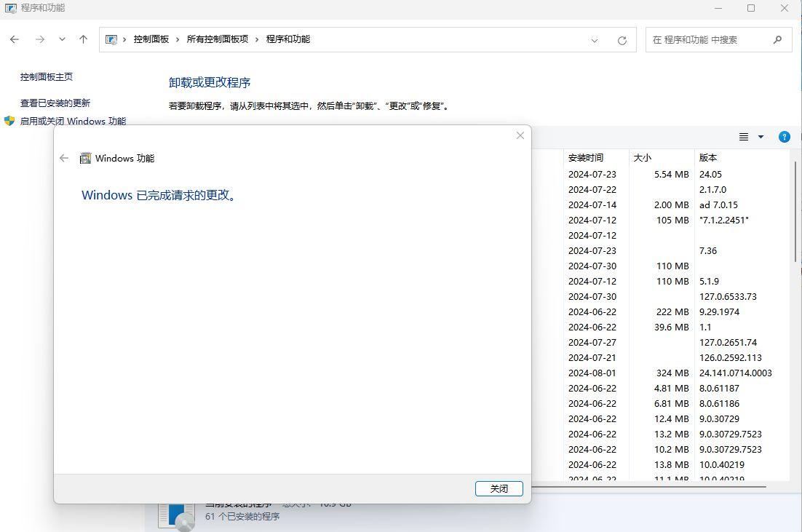The height and width of the screenshot is (532, 802).
Task: Click the vertical scrollbar of program list
Action: click(x=795, y=212)
